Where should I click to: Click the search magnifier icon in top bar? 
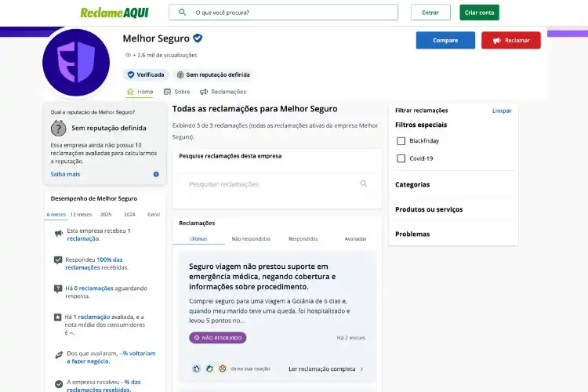tap(182, 13)
